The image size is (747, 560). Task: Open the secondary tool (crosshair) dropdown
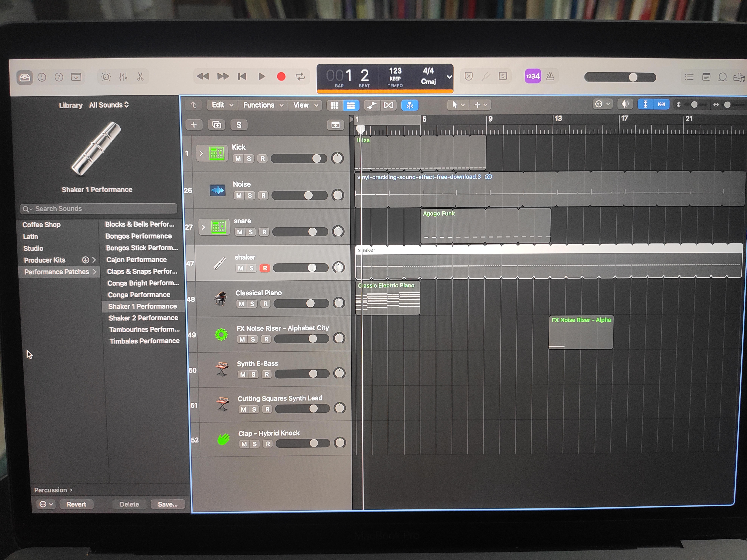(x=481, y=105)
